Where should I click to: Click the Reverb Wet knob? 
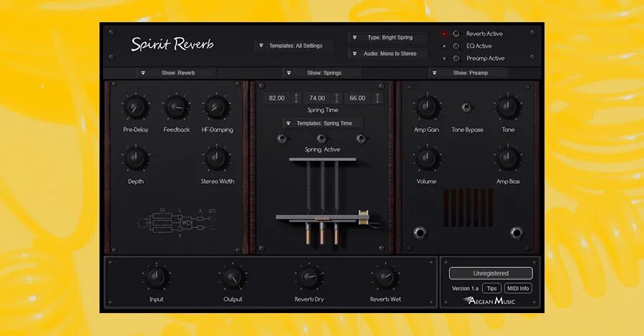(385, 277)
